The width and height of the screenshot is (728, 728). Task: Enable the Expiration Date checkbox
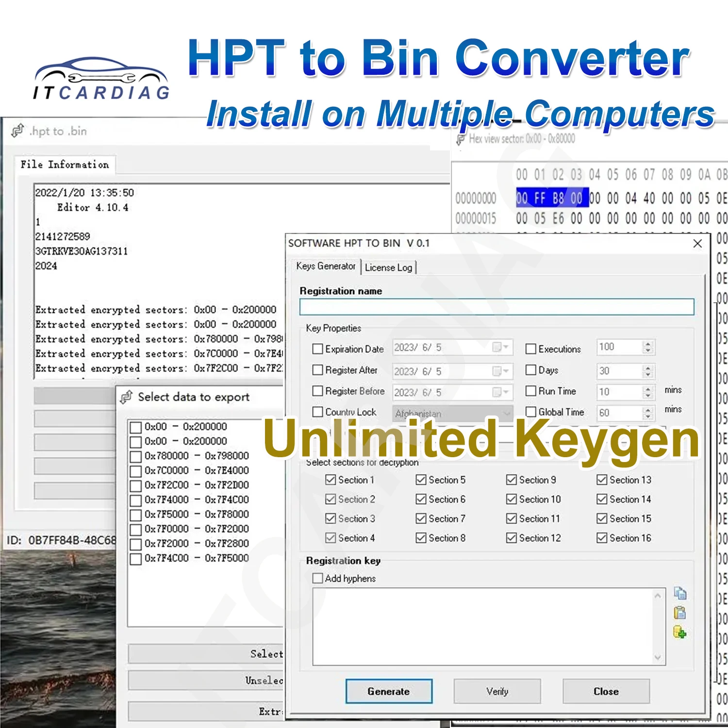tap(317, 349)
